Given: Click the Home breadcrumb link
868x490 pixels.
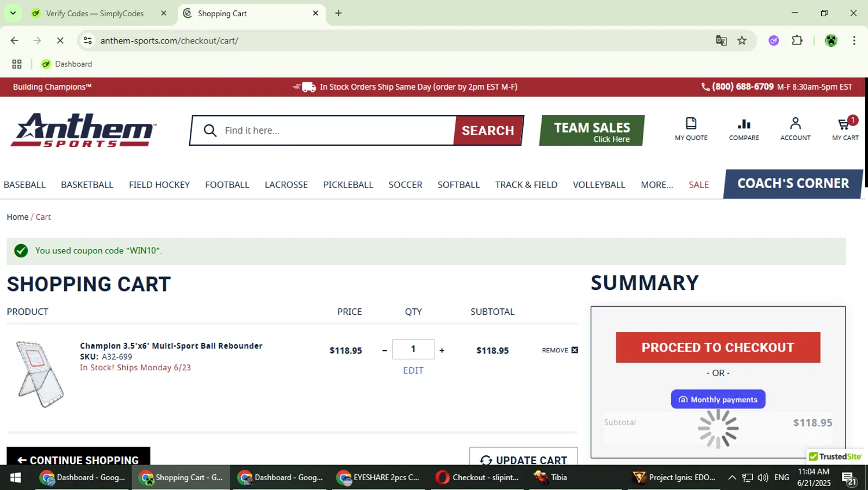Looking at the screenshot, I should pyautogui.click(x=17, y=217).
